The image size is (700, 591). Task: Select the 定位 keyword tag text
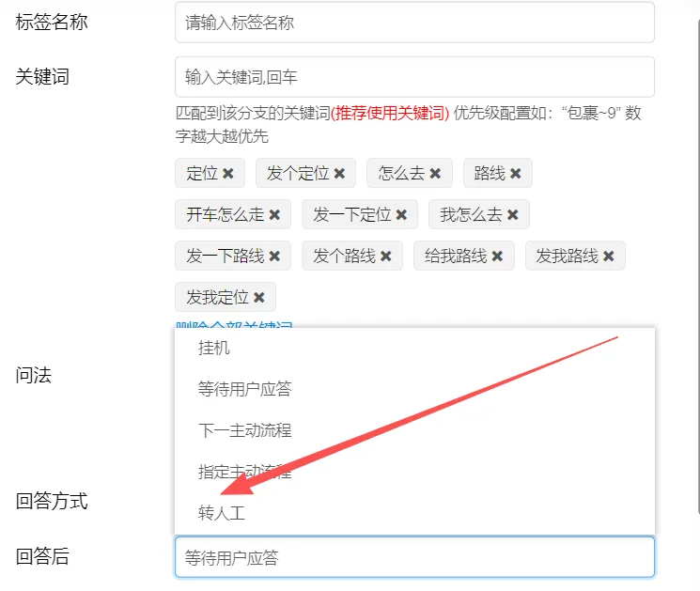pos(202,173)
